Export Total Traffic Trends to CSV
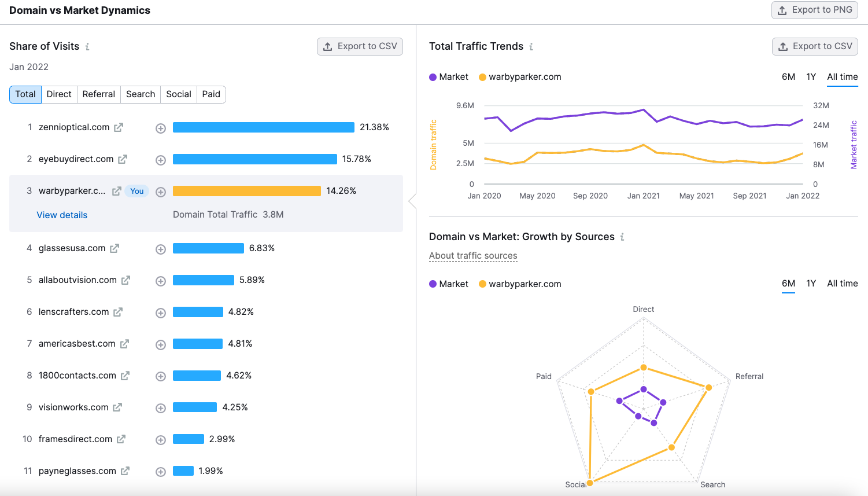The width and height of the screenshot is (868, 496). point(815,46)
